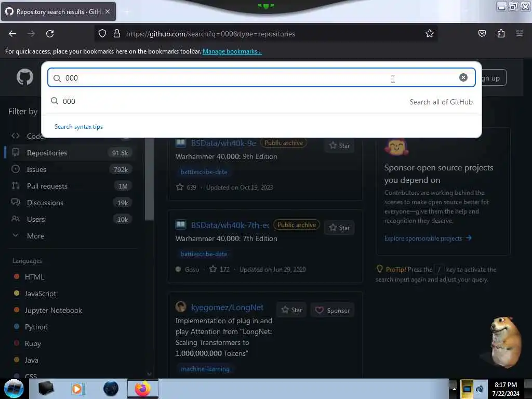Click the 172 stars count
The height and width of the screenshot is (399, 532).
219,270
